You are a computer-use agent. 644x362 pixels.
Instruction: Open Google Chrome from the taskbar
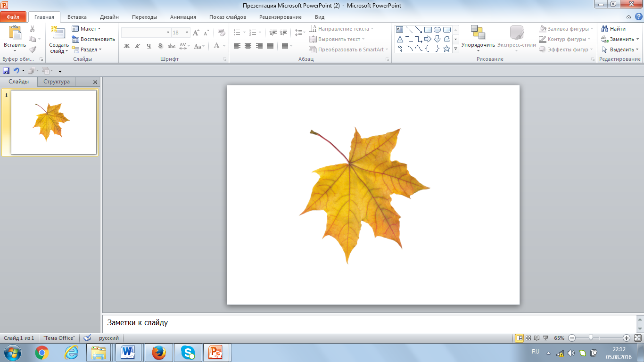[x=42, y=353]
